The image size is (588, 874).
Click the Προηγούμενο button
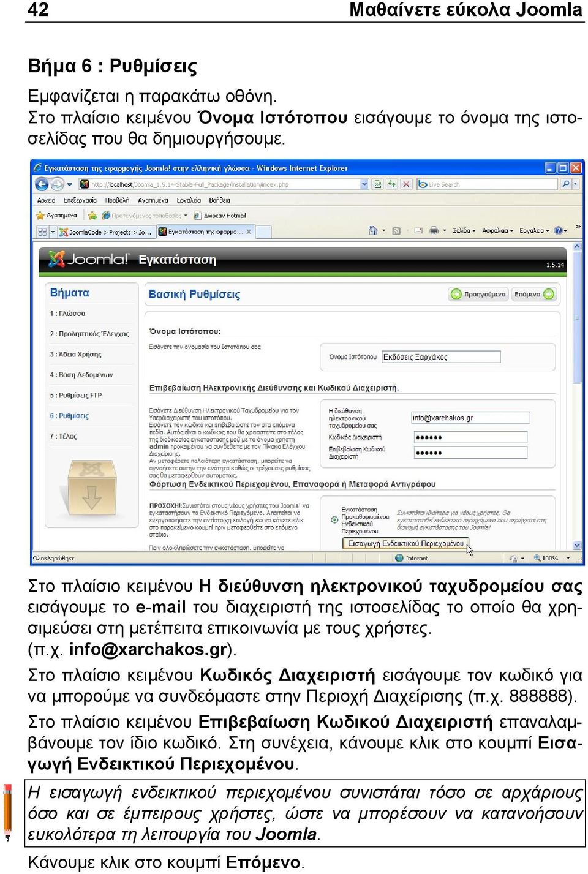478,295
